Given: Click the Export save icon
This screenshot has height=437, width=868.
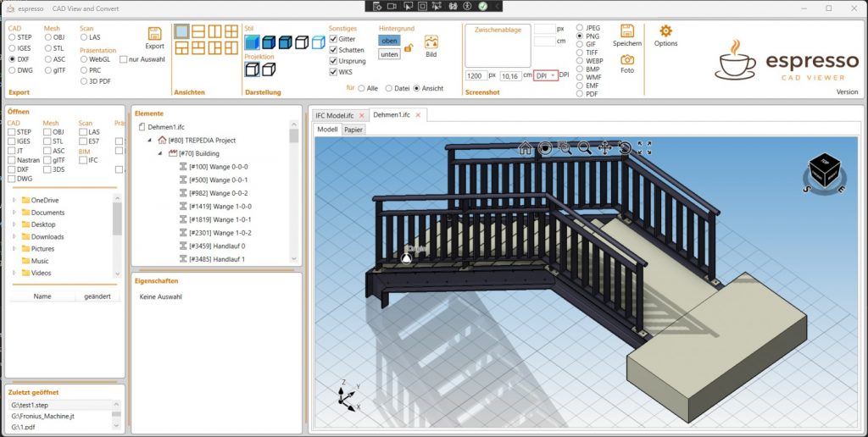Looking at the screenshot, I should point(155,34).
